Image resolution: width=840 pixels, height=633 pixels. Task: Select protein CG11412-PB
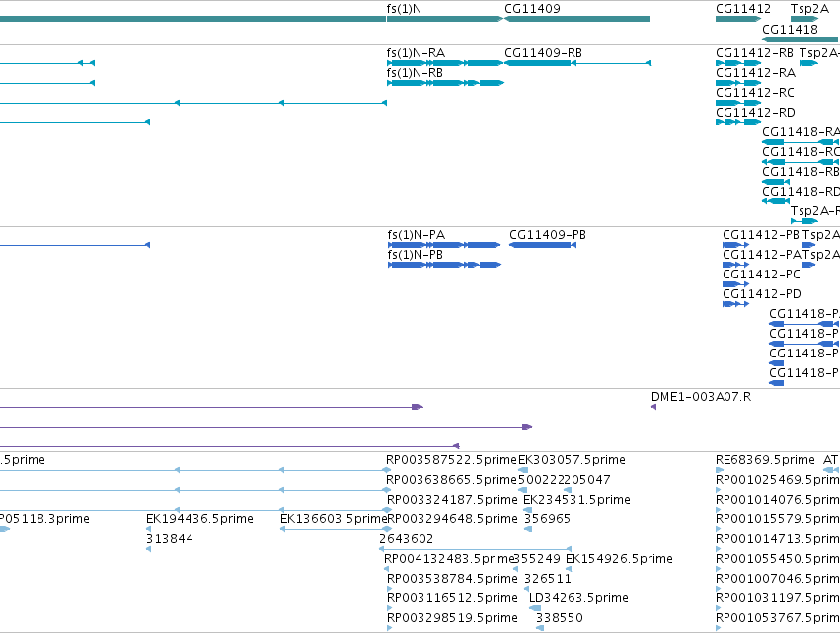(x=761, y=235)
